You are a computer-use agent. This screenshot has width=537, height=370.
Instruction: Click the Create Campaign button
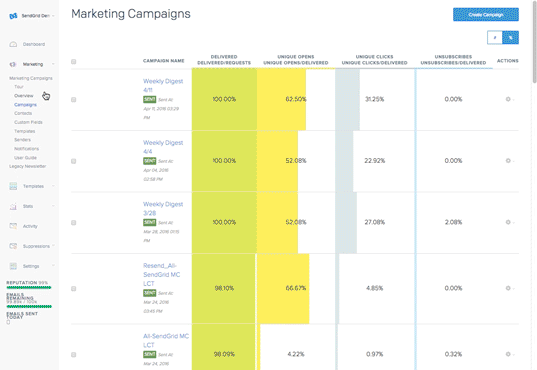[486, 15]
